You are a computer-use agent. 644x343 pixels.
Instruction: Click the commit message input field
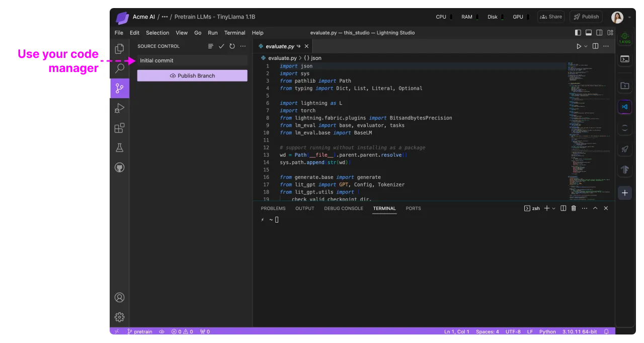[x=192, y=60]
